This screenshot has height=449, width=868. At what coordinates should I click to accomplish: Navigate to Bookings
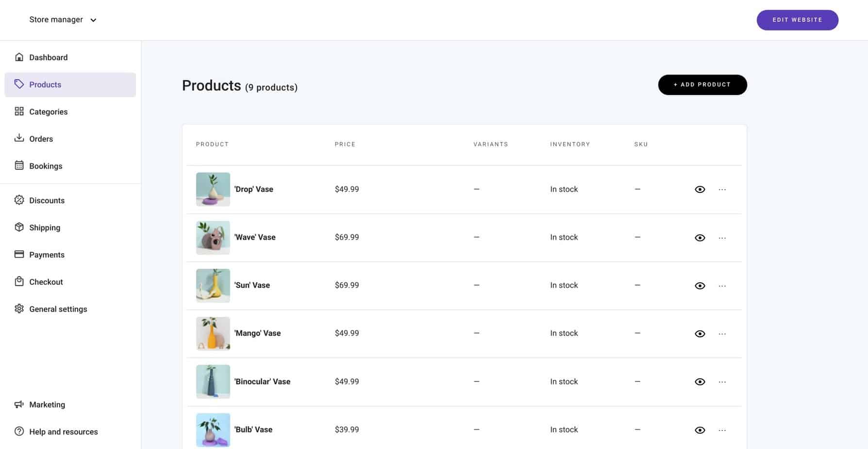70,166
